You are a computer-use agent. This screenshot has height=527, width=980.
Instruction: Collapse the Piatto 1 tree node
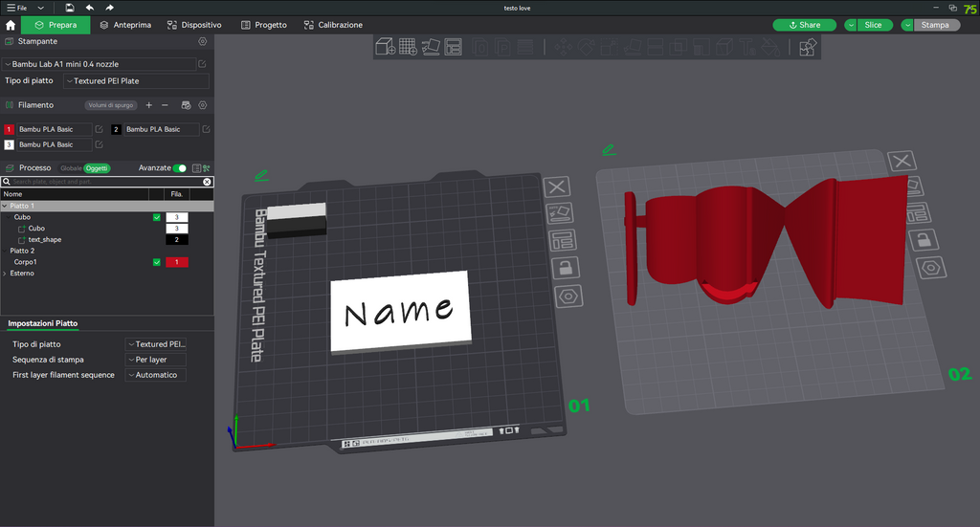pos(5,206)
